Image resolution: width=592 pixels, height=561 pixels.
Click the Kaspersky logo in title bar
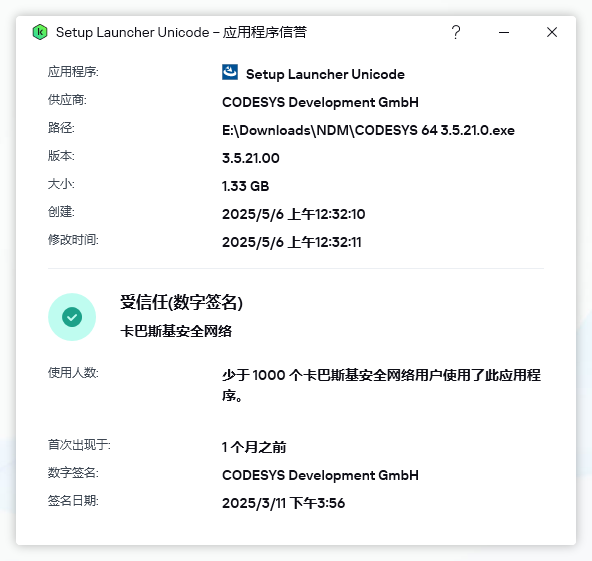pyautogui.click(x=40, y=32)
